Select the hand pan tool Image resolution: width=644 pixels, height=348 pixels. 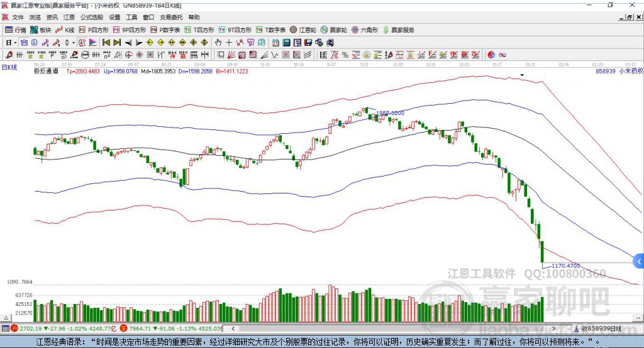pyautogui.click(x=218, y=43)
